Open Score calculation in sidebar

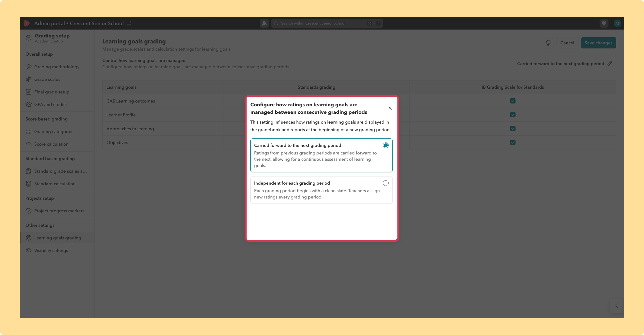click(x=57, y=144)
